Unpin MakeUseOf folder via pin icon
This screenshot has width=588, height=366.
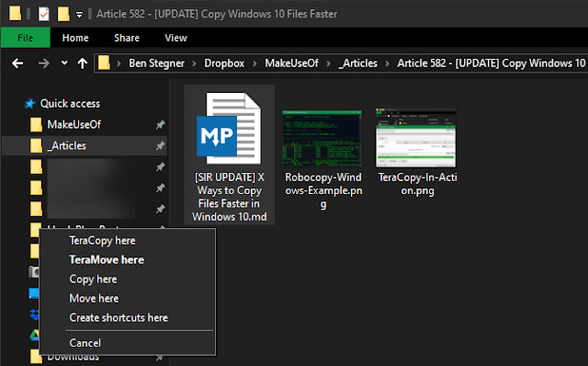pyautogui.click(x=161, y=125)
